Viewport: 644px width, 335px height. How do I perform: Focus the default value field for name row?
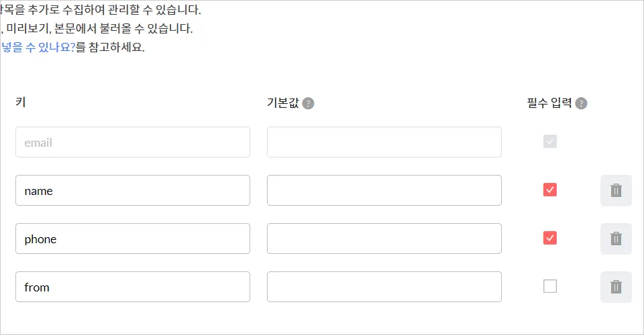pyautogui.click(x=384, y=190)
